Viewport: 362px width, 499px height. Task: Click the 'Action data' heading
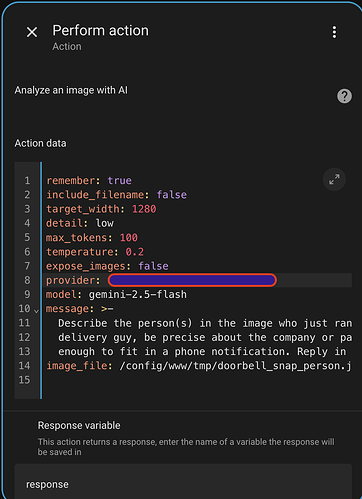tap(40, 143)
